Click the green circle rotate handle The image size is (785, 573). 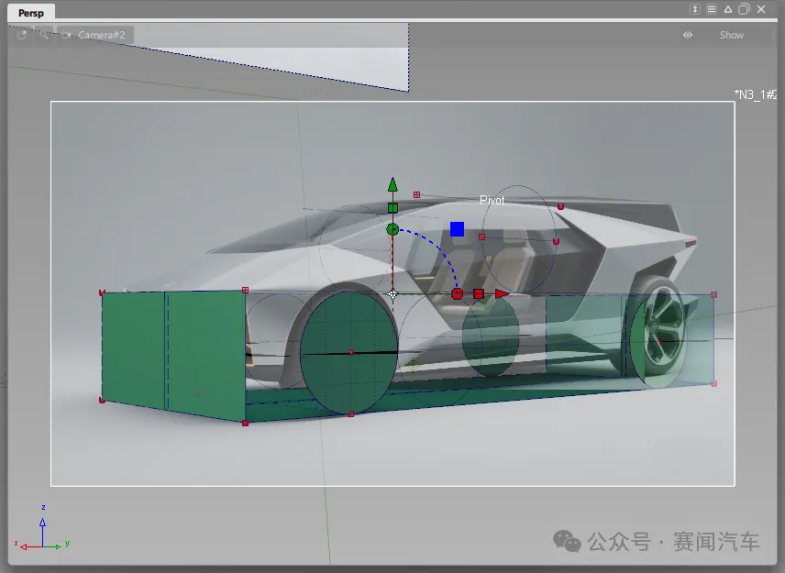pos(393,230)
